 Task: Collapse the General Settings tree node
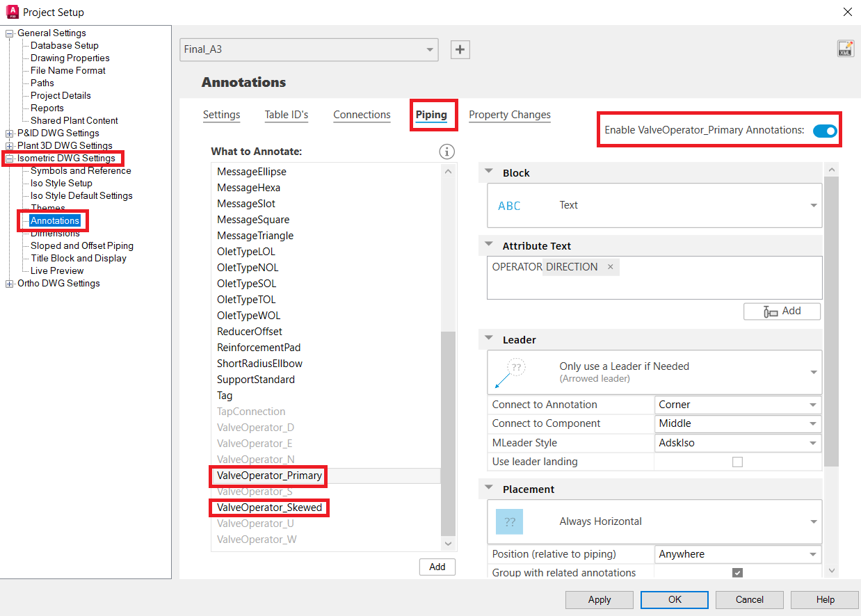click(x=10, y=33)
